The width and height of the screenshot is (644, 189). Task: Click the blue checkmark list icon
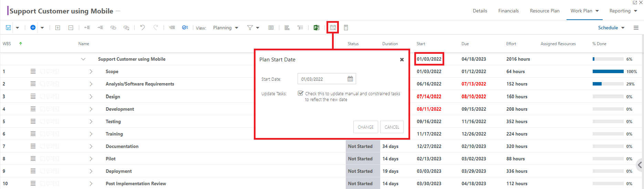[x=185, y=28]
